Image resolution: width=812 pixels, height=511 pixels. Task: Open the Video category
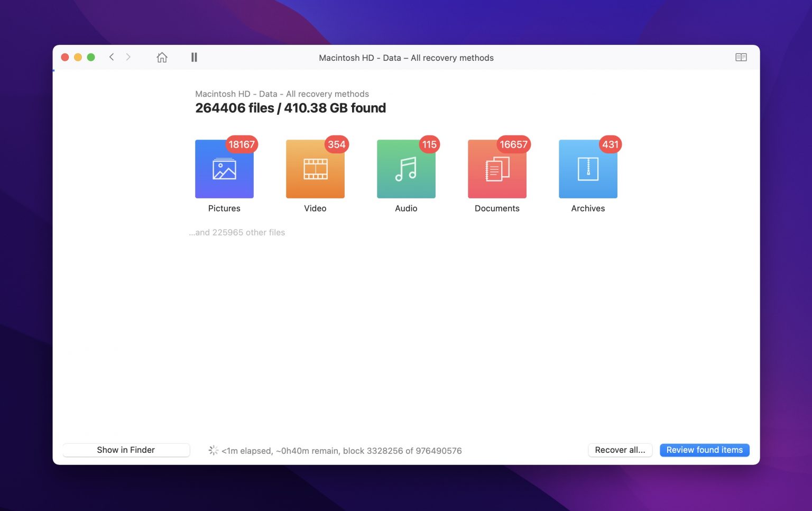[315, 169]
